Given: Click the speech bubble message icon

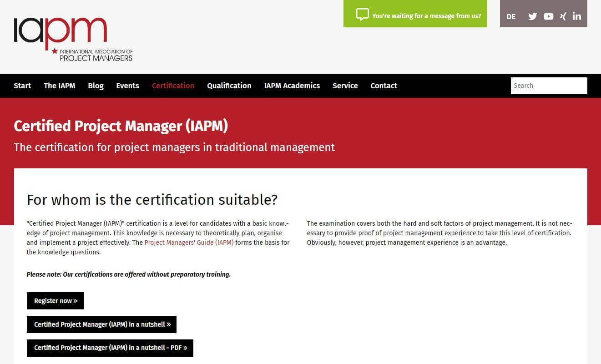Looking at the screenshot, I should (x=362, y=14).
